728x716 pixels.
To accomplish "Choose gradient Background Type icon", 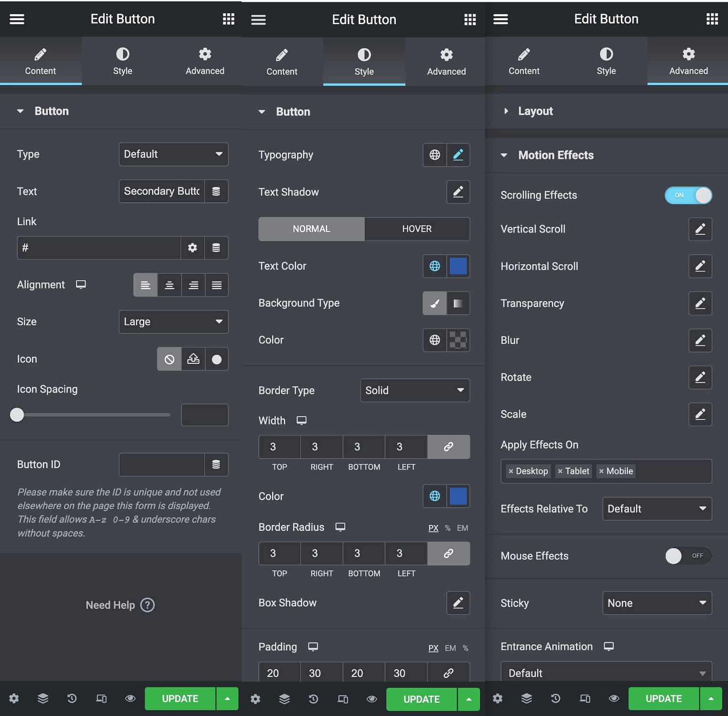I will (458, 303).
